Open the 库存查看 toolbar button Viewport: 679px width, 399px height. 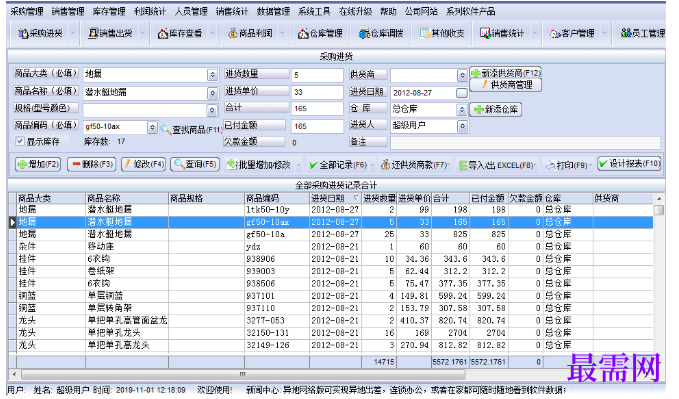[180, 33]
